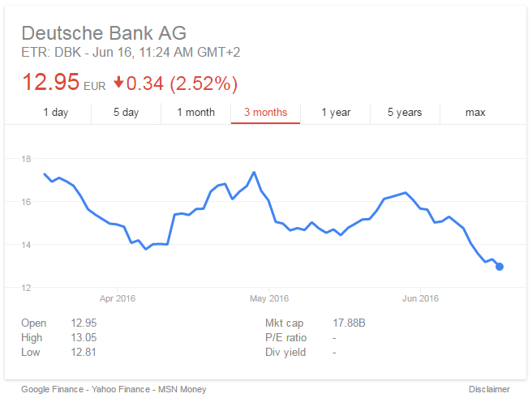
Task: Click the May 2016 axis label
Action: [x=268, y=299]
